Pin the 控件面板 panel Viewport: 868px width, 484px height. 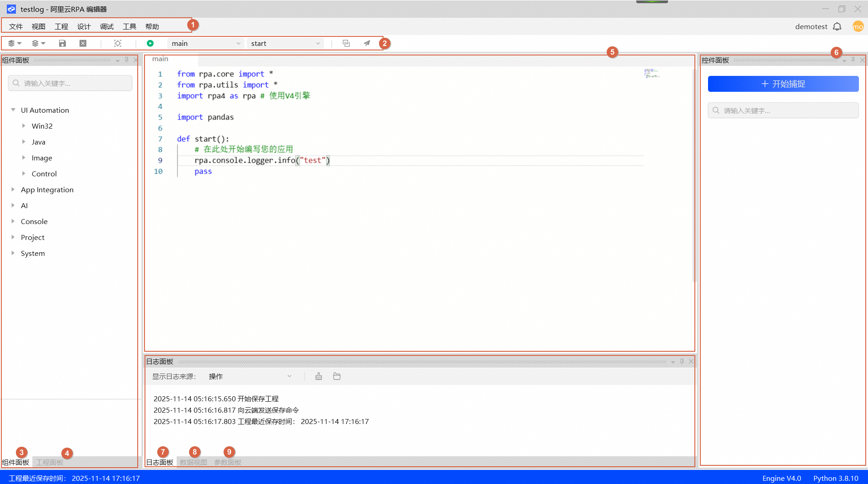853,60
